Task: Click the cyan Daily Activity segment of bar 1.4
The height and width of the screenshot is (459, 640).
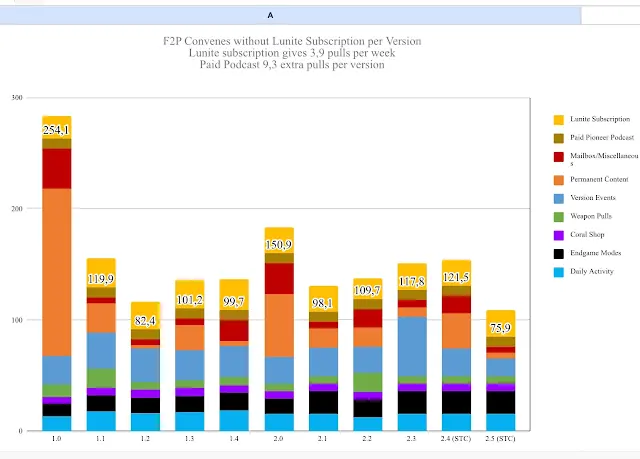Action: click(x=234, y=420)
